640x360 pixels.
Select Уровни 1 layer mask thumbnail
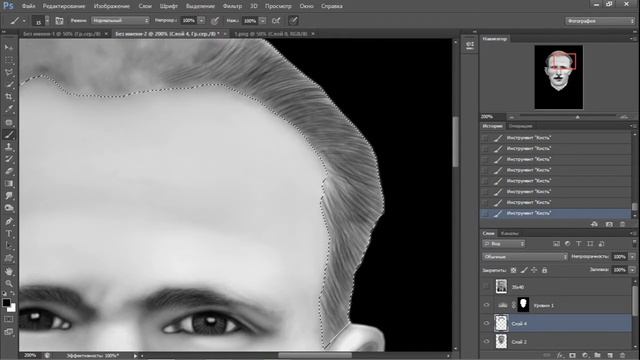(x=523, y=305)
